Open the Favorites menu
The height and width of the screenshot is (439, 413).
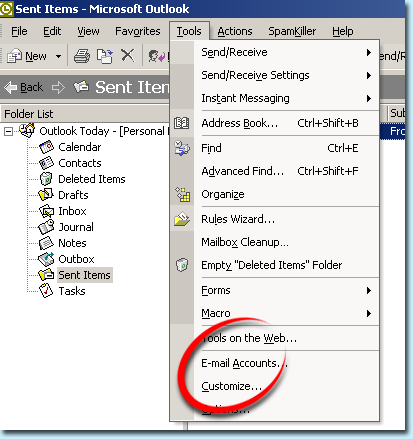pos(138,31)
